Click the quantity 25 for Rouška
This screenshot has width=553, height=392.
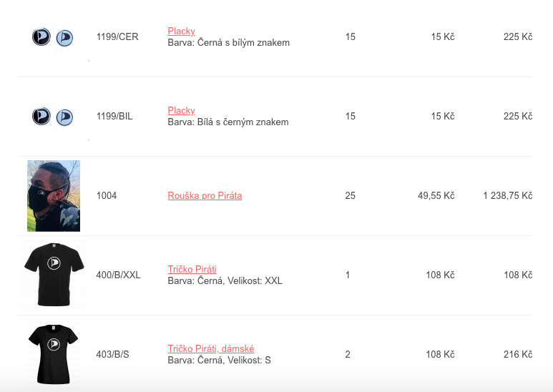click(x=350, y=196)
